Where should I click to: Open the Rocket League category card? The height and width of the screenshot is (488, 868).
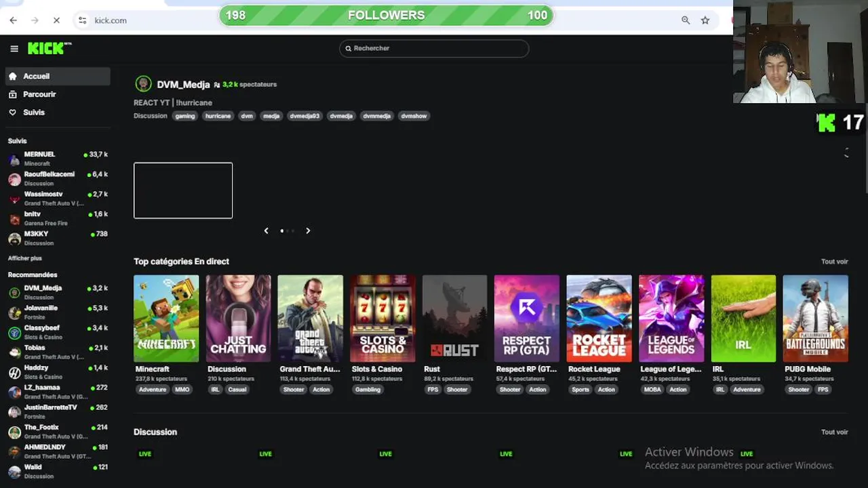click(x=599, y=319)
